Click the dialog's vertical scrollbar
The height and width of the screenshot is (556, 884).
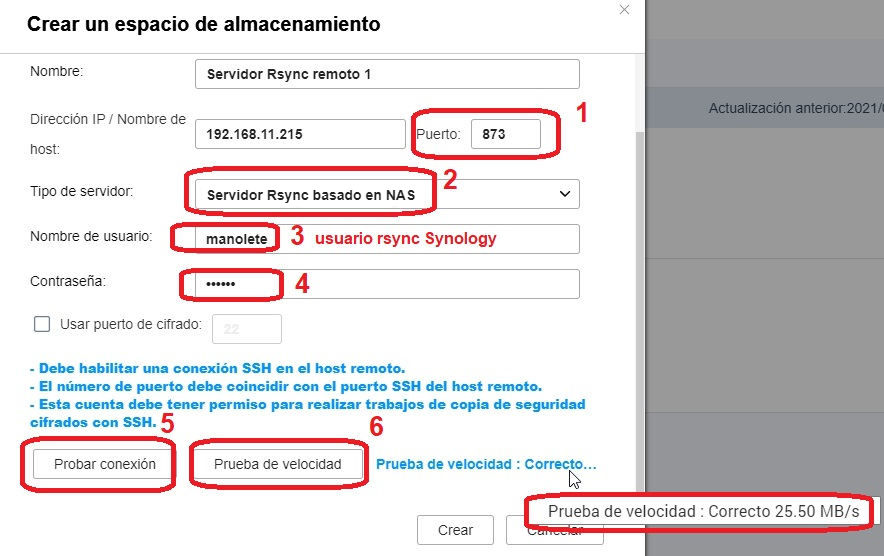(639, 250)
